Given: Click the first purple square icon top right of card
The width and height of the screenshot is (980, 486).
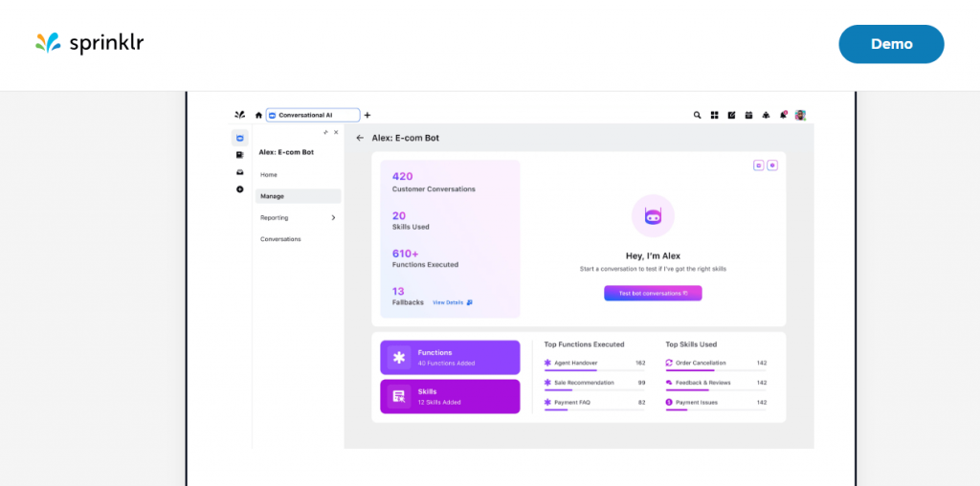Looking at the screenshot, I should pyautogui.click(x=759, y=166).
